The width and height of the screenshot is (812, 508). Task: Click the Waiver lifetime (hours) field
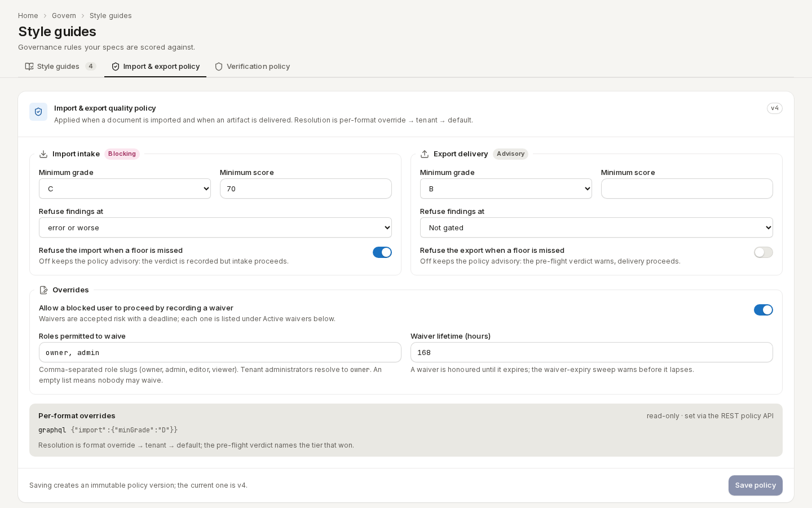point(592,352)
